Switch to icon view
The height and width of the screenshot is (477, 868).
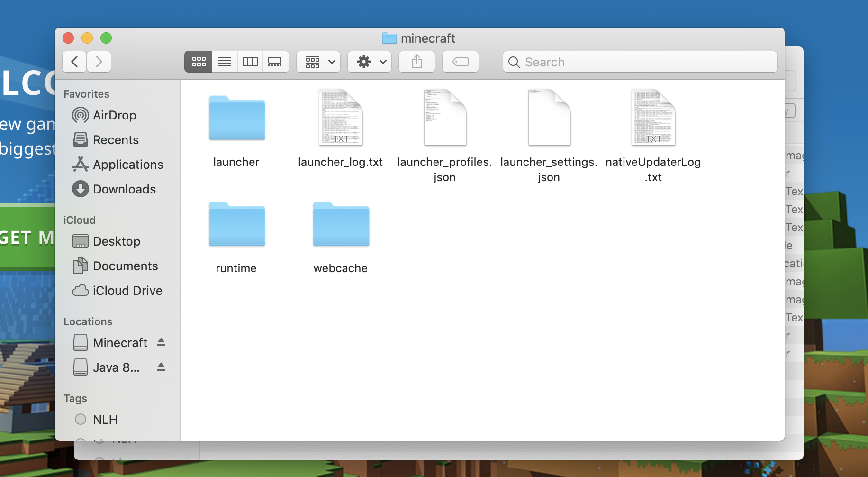pos(199,62)
